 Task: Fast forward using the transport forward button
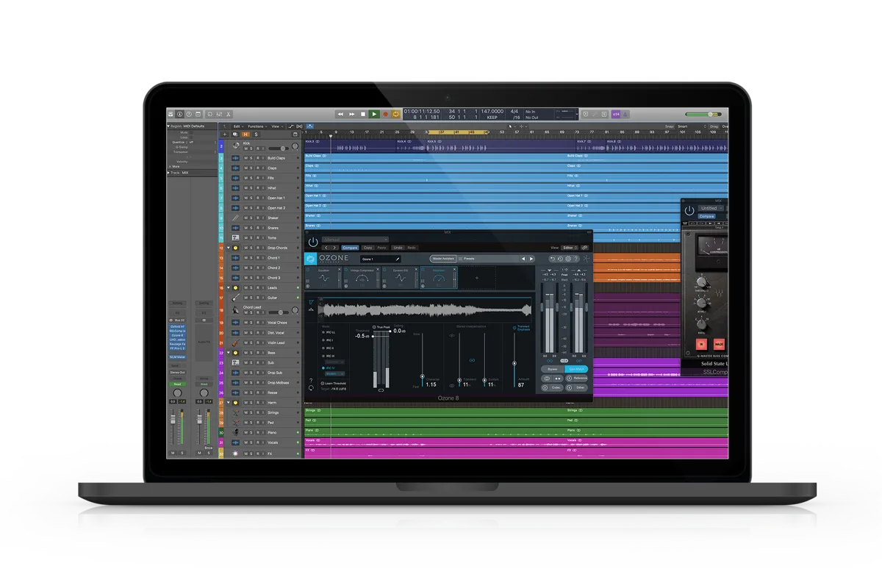(351, 114)
